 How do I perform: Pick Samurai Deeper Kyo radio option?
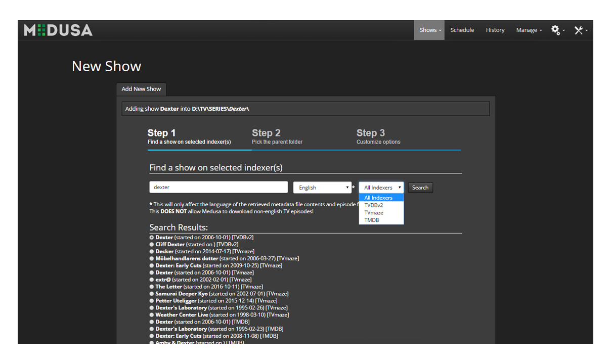pyautogui.click(x=152, y=294)
